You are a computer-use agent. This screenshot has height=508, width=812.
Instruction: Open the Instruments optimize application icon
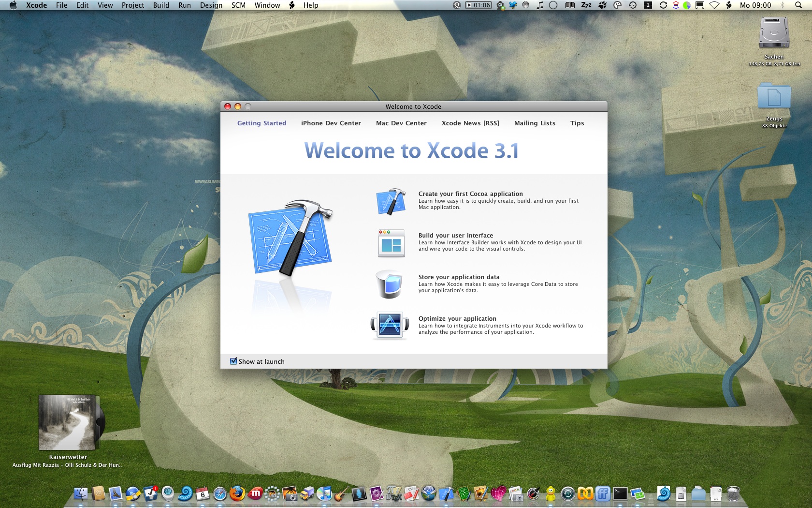pos(390,326)
